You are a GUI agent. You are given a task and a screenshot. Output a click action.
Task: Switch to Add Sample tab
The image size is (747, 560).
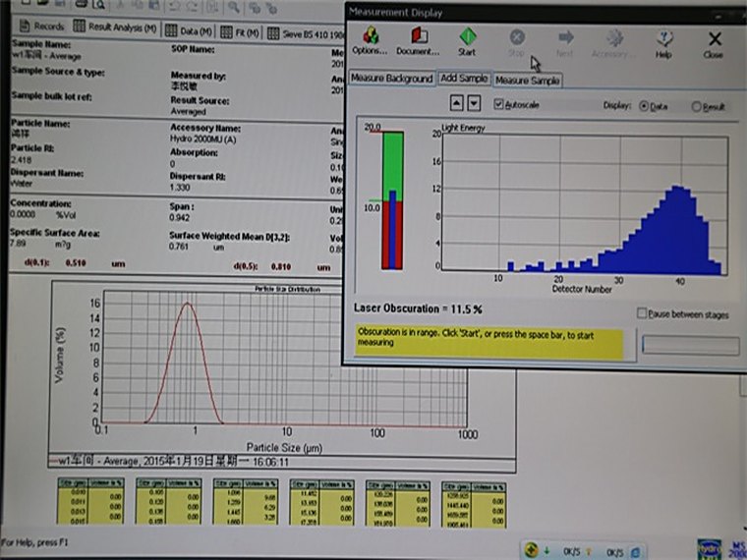tap(464, 78)
